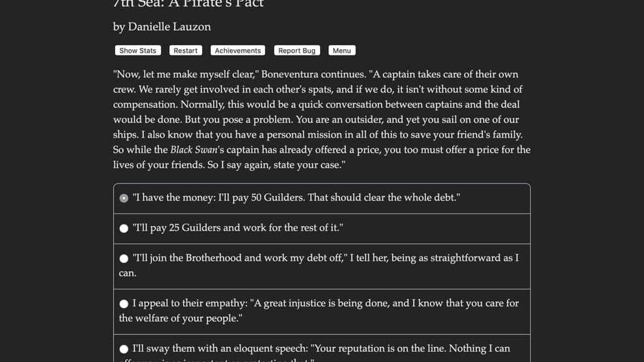Open the Achievements list
This screenshot has height=362, width=644.
[x=238, y=51]
